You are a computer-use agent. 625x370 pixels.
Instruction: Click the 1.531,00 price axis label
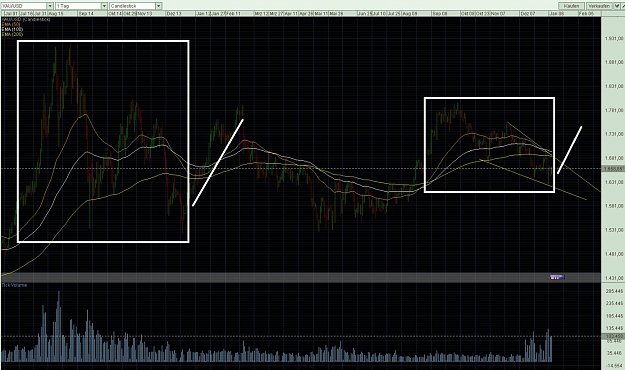pos(614,230)
